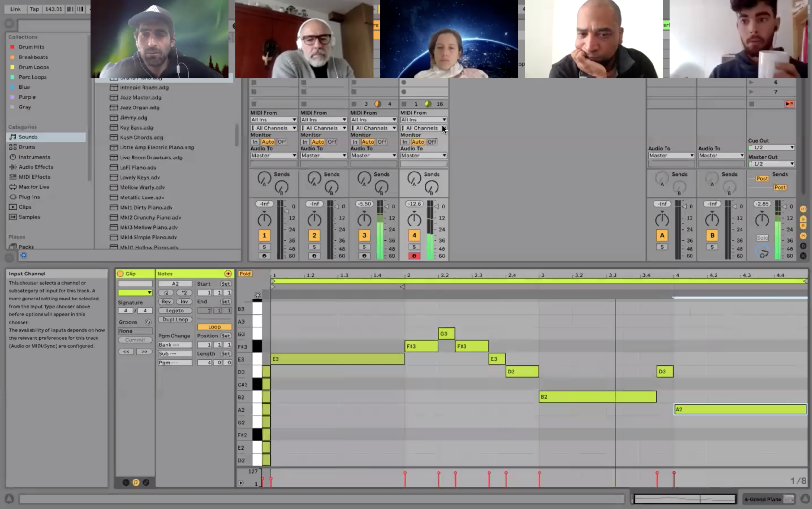Open the Master Out 1/2 dropdown
Image resolution: width=812 pixels, height=509 pixels.
[771, 164]
